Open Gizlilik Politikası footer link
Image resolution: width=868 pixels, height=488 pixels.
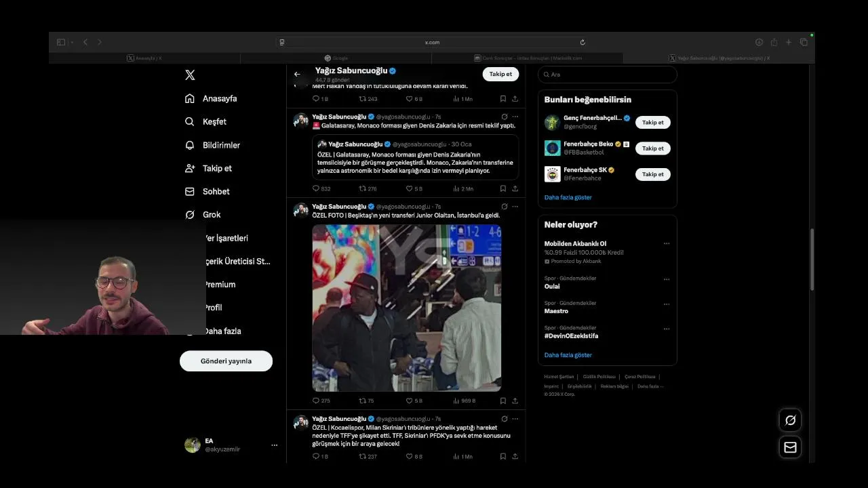click(599, 376)
